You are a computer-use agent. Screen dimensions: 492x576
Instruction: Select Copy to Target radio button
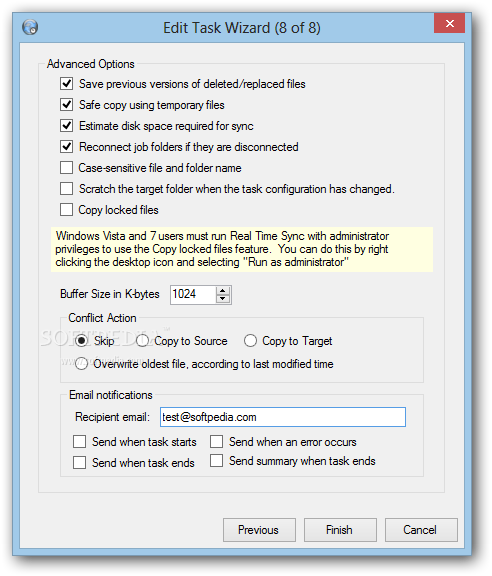(x=250, y=341)
